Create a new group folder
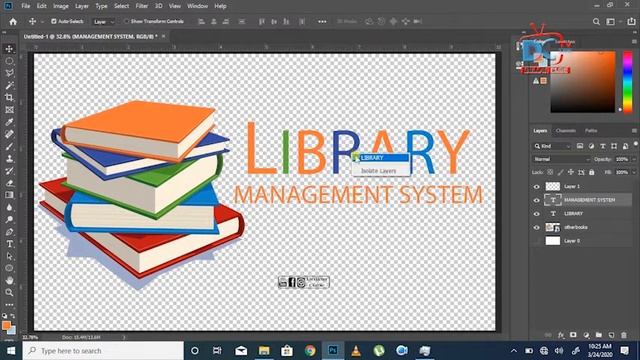640x360 pixels. [598, 335]
